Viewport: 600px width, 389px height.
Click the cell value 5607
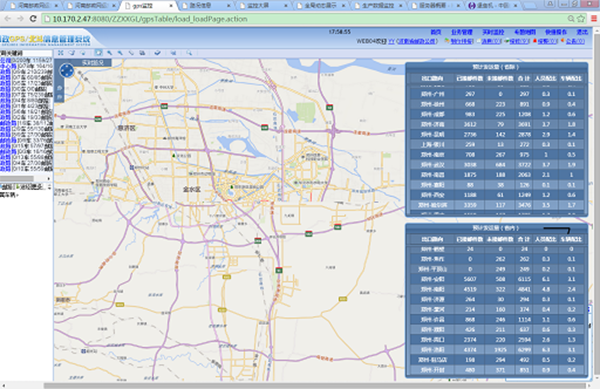pyautogui.click(x=470, y=279)
